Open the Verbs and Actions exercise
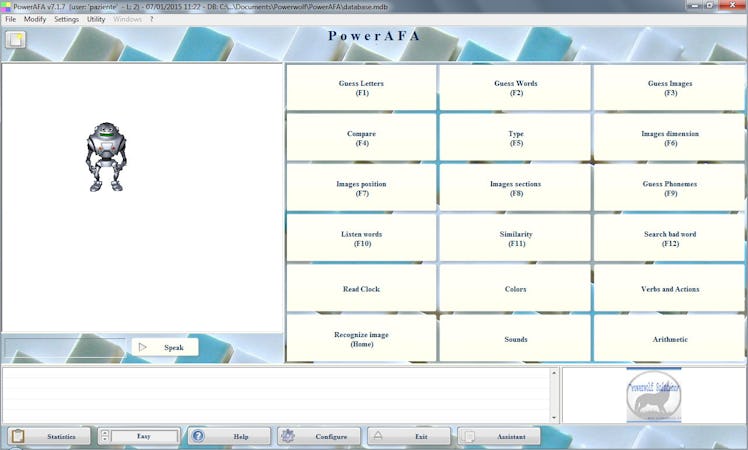The width and height of the screenshot is (748, 450). coord(670,289)
